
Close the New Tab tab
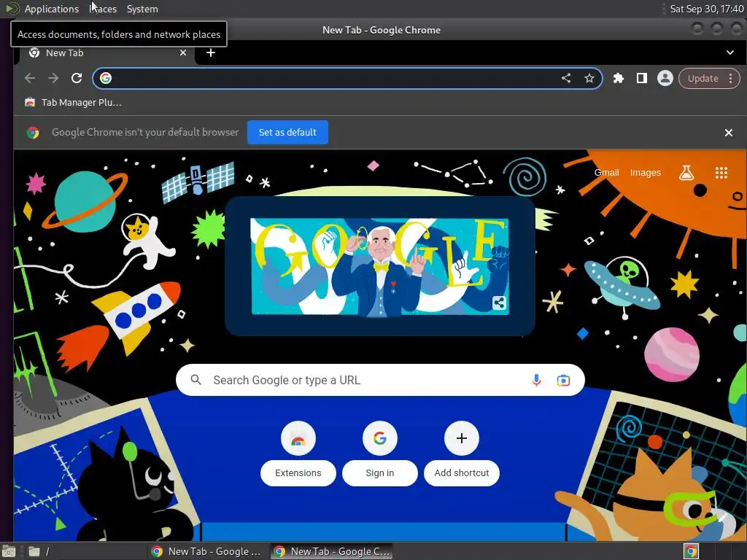point(183,52)
